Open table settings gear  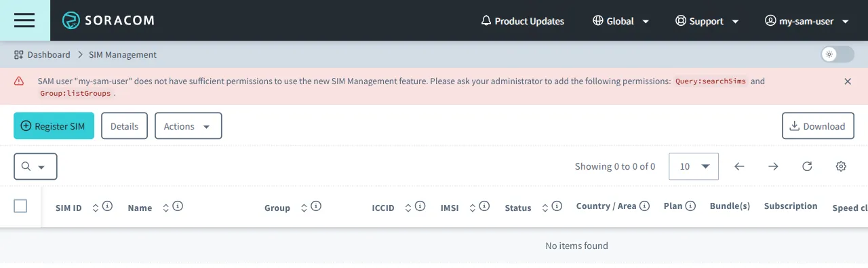pyautogui.click(x=841, y=166)
